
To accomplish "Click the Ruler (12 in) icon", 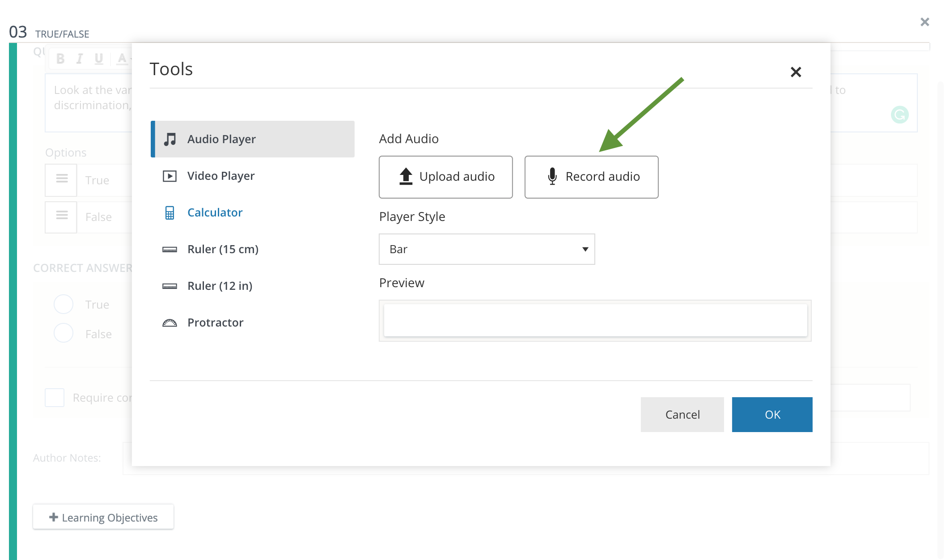I will [x=169, y=286].
